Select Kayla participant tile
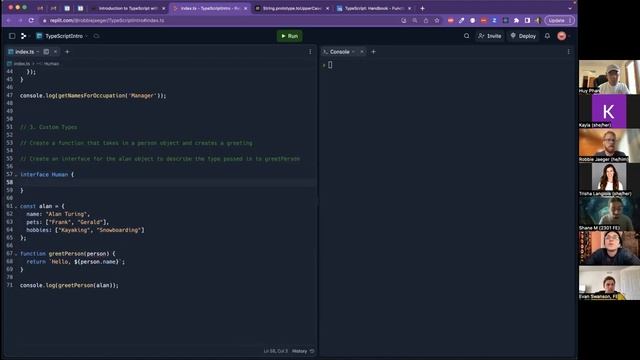640x360 pixels. coord(609,111)
